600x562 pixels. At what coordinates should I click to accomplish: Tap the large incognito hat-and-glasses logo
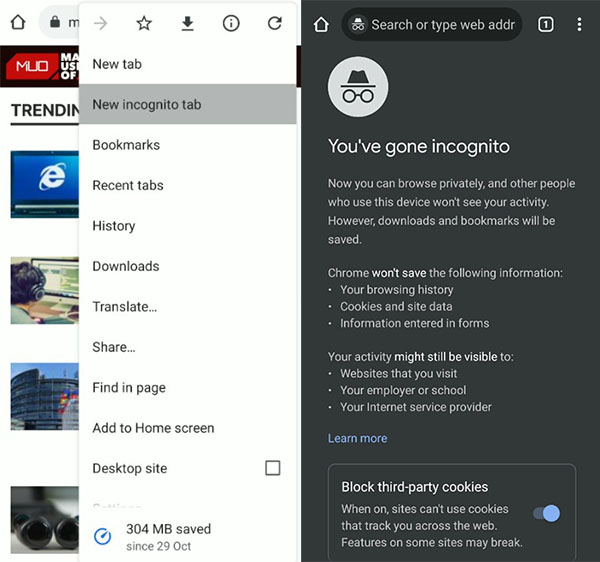358,87
